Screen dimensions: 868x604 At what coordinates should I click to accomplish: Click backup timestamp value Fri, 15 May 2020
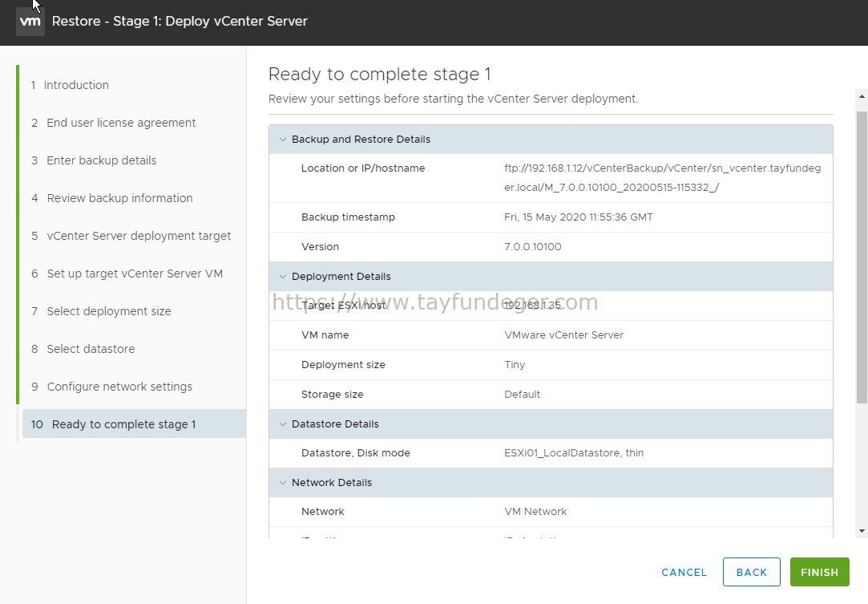click(579, 217)
